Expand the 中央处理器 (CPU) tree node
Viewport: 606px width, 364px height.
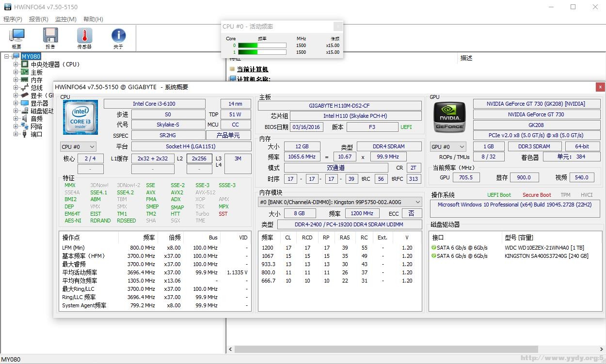16,64
